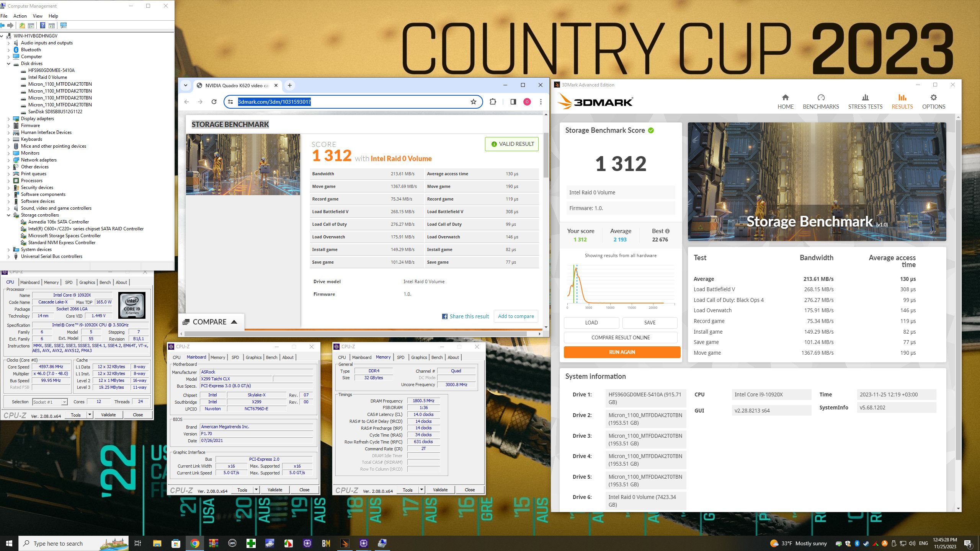Open Tools dropdown arrow in CPU-Z Memory window

click(x=421, y=490)
